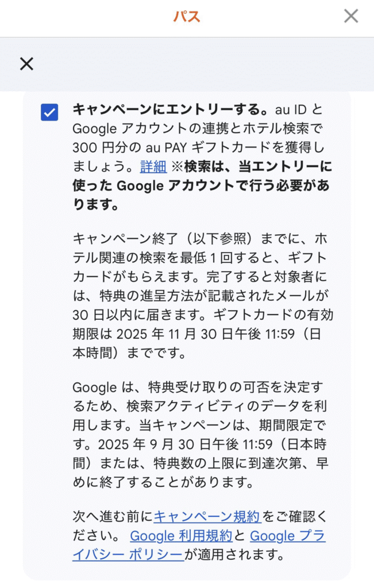Open the Google 利用規約 link
374x588 pixels.
(x=181, y=536)
